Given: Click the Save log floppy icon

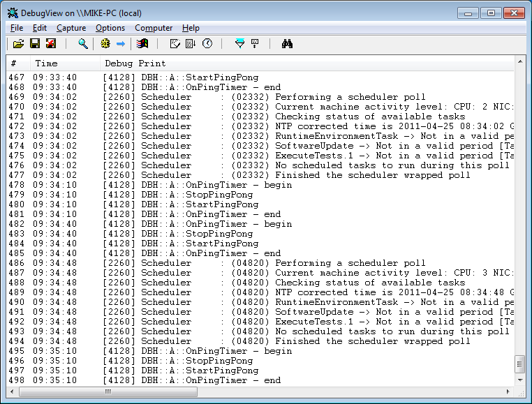Looking at the screenshot, I should coord(35,43).
